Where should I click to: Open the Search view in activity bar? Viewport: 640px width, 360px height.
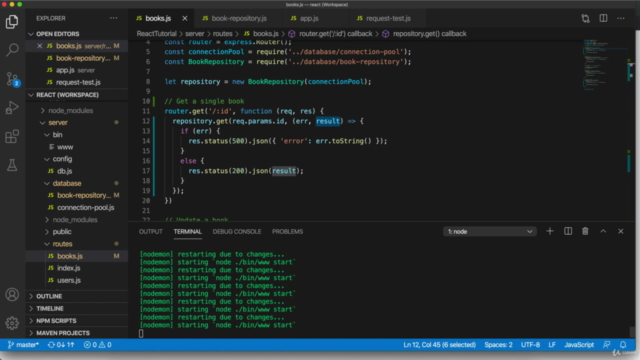click(x=12, y=50)
